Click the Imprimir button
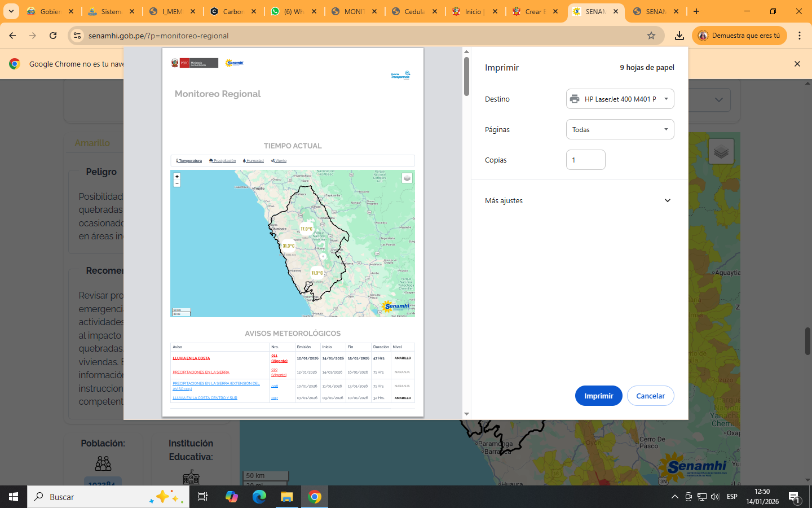This screenshot has height=508, width=812. 598,396
